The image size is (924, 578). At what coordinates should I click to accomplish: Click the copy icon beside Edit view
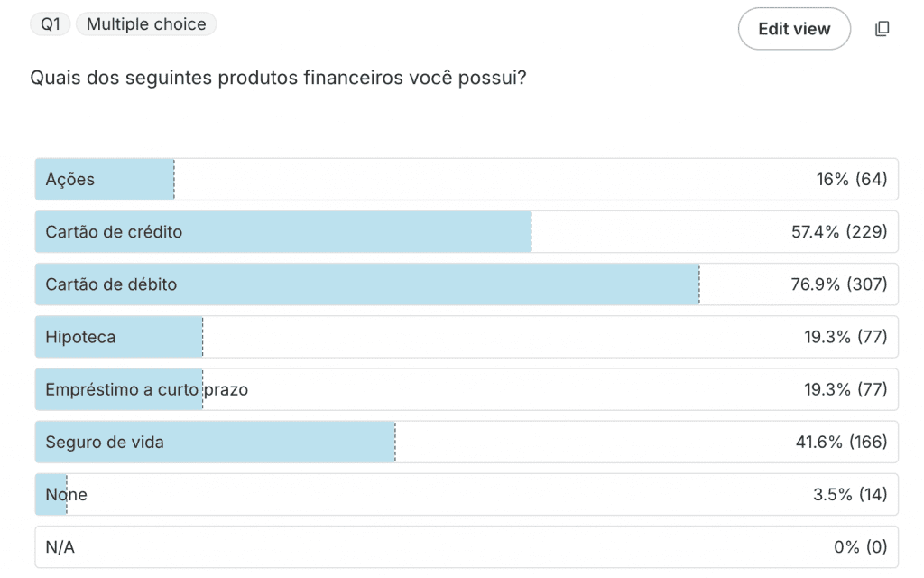pyautogui.click(x=882, y=29)
